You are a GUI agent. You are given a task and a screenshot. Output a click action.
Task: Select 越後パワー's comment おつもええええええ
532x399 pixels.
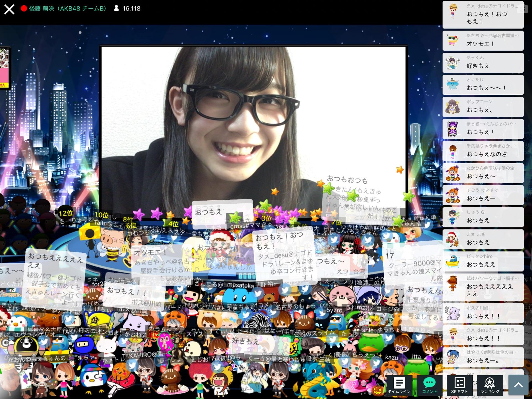(483, 287)
